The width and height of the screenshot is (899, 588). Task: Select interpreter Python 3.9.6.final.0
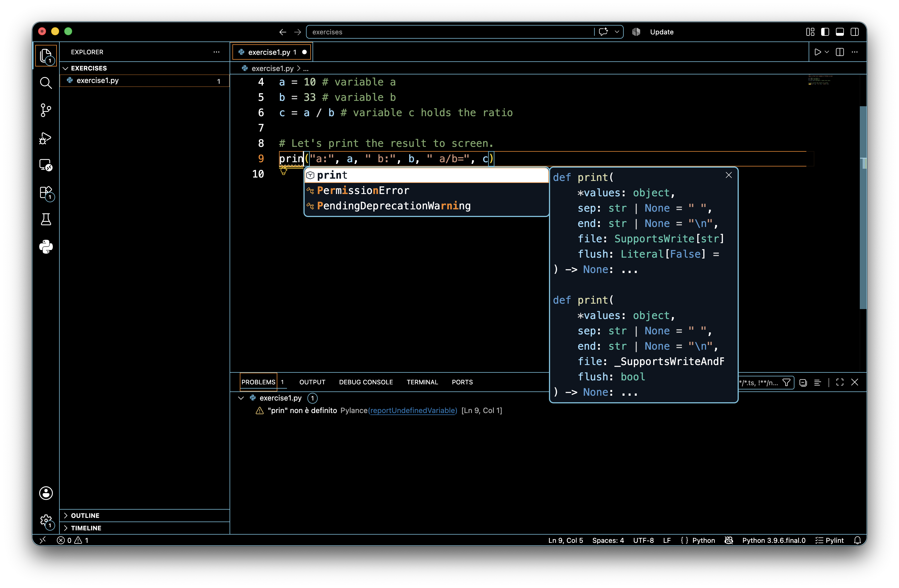point(774,540)
